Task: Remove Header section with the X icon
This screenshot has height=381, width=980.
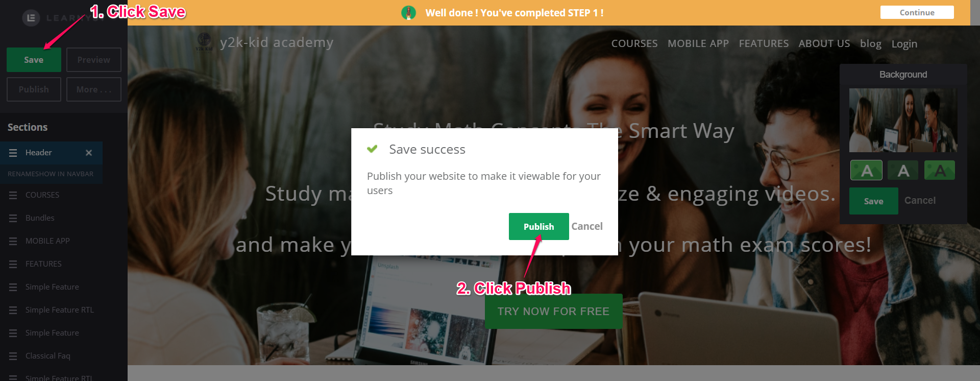Action: 89,153
